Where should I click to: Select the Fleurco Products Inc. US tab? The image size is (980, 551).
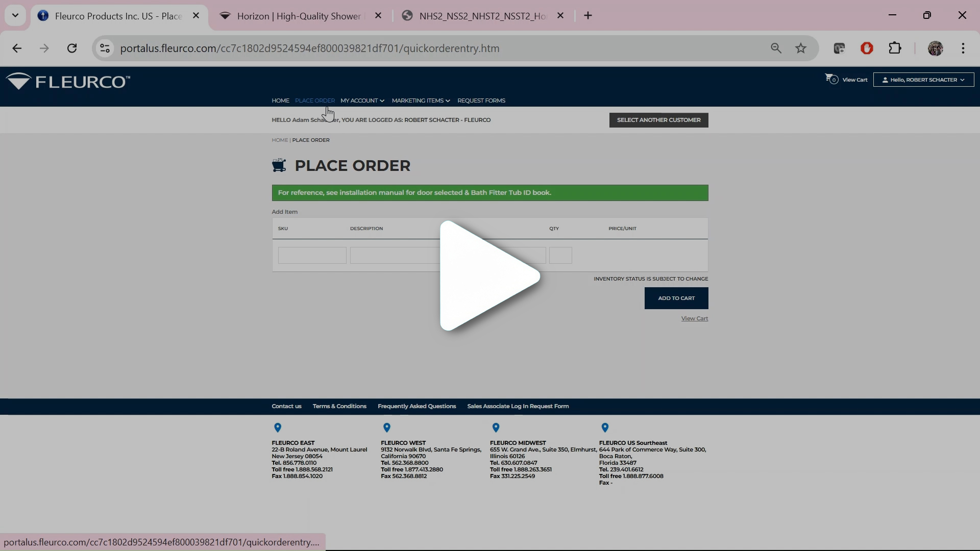click(x=118, y=16)
